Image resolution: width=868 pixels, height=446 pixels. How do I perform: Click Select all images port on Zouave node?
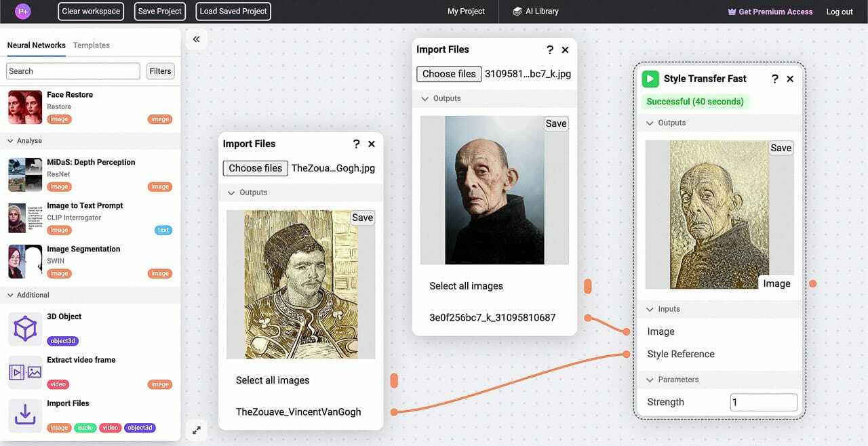tap(394, 380)
